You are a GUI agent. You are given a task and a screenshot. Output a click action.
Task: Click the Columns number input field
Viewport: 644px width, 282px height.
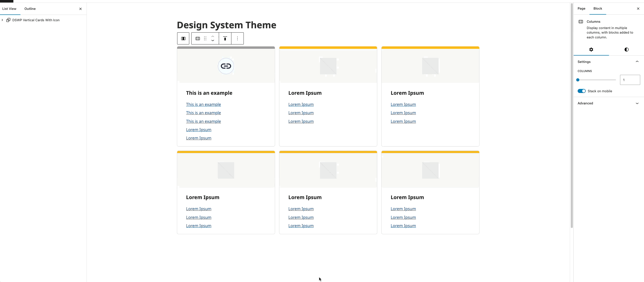[x=630, y=80]
